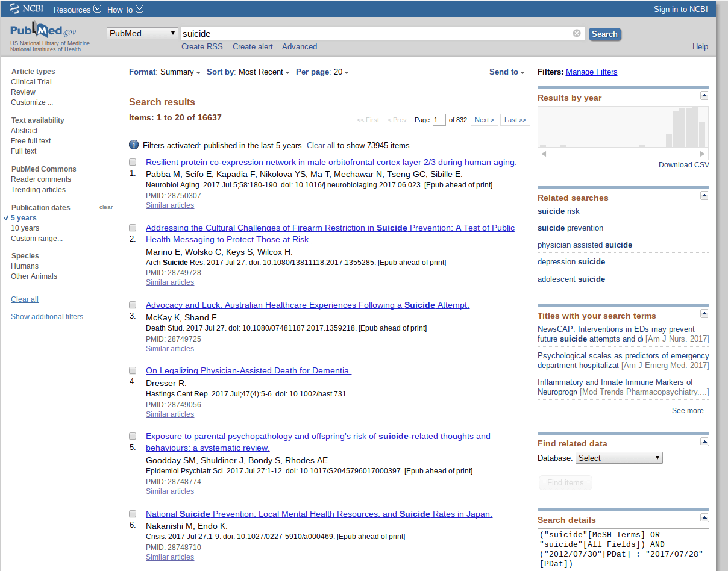
Task: Check the box beside the Firearm Restriction article
Action: [133, 228]
